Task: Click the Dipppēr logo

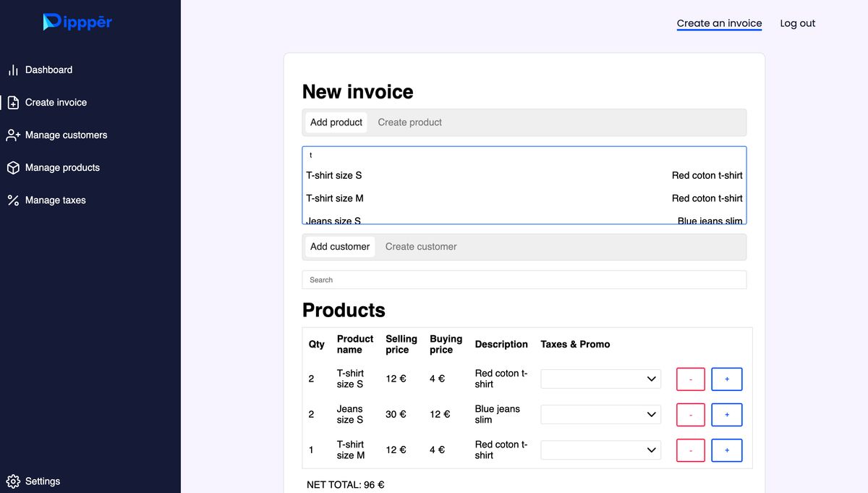Action: (x=77, y=22)
